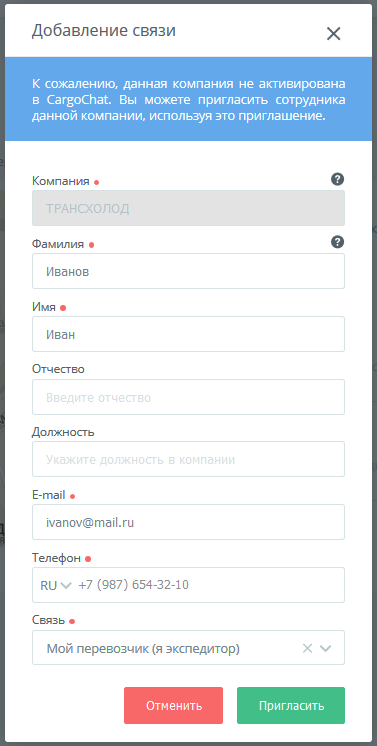
Task: Click the Должность field label
Action: coord(63,432)
